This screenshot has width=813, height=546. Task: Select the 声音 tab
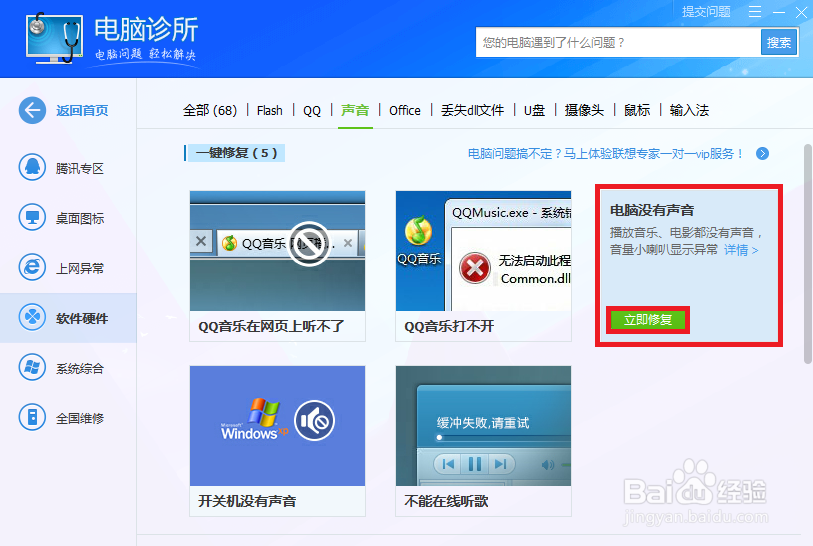point(355,110)
